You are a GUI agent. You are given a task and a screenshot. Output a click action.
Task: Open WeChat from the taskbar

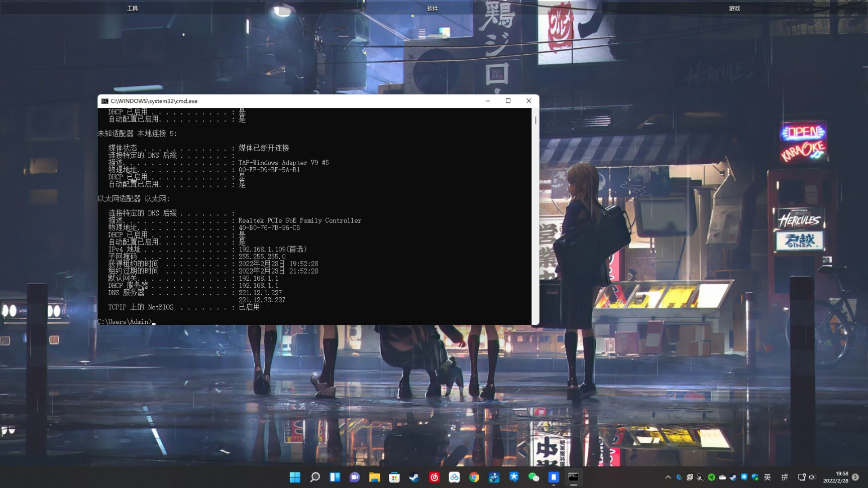pyautogui.click(x=534, y=477)
